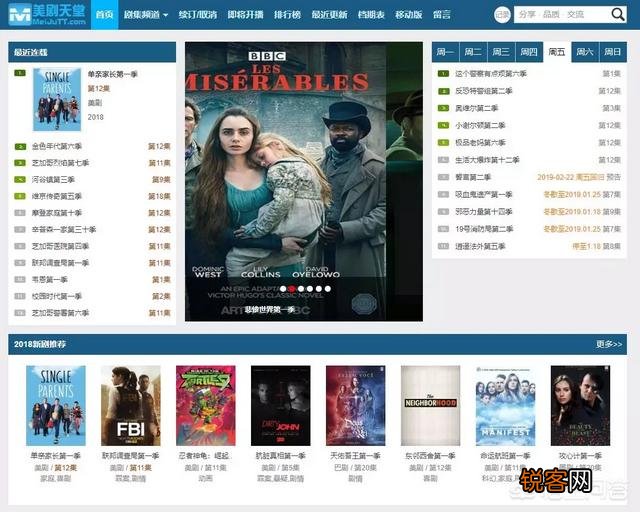
Task: Switch to the 周日 Sunday tab
Action: coord(613,52)
